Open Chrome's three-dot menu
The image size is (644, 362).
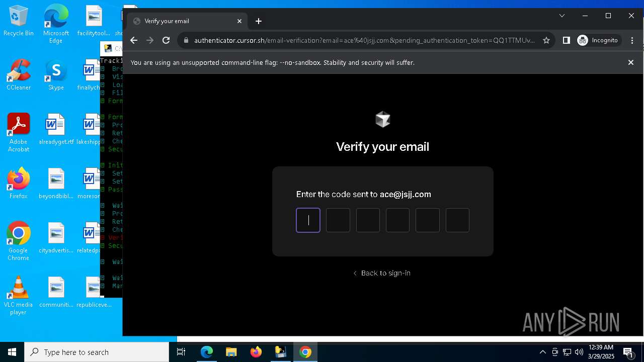[632, 40]
